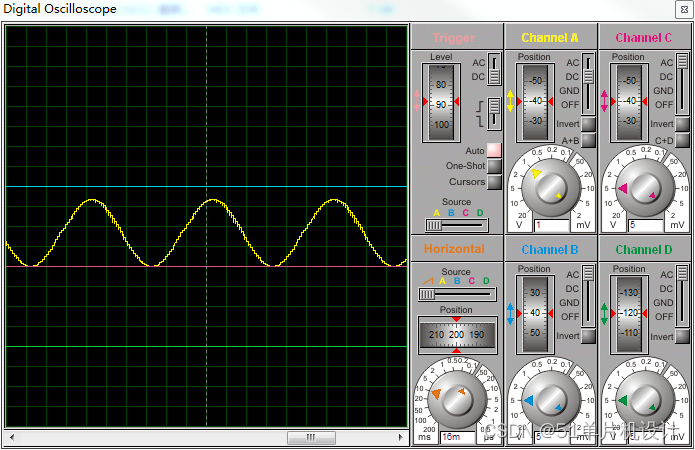Screen dimensions: 695x450
Task: Click the blue Channel B position arrows icon
Action: [510, 313]
